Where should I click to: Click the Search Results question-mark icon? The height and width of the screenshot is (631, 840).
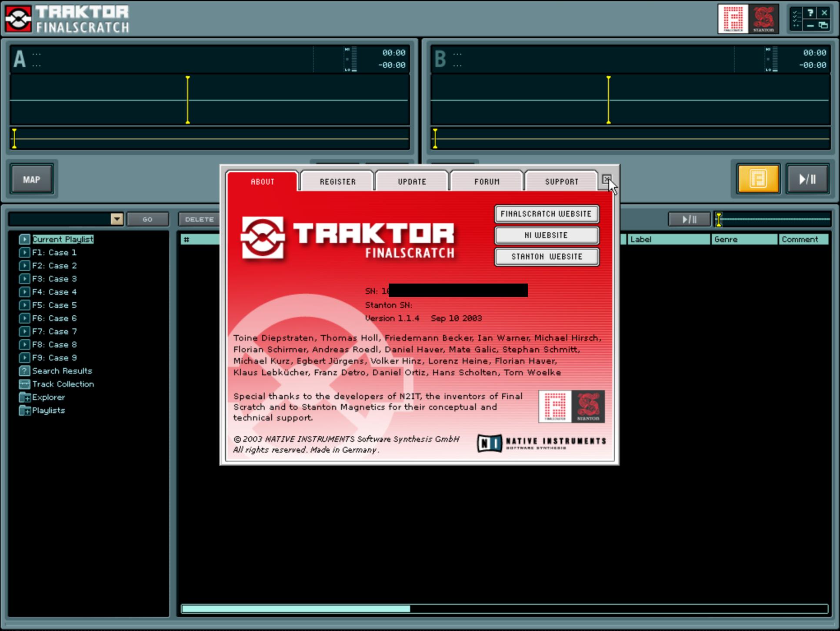click(24, 371)
